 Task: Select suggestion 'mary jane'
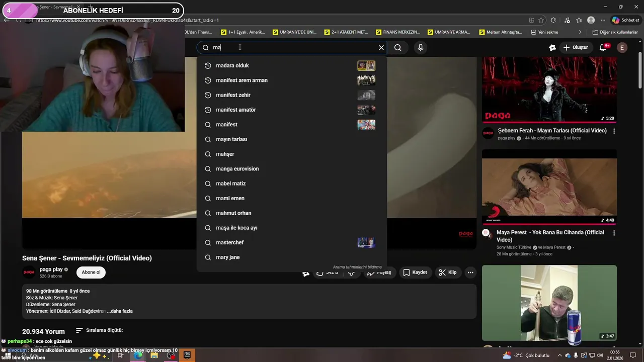pyautogui.click(x=292, y=257)
